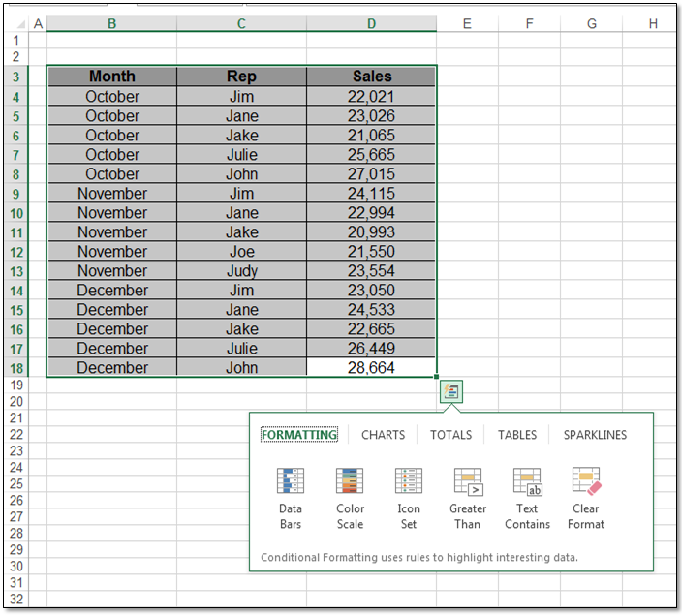Click the Select All corner triangle

point(20,24)
